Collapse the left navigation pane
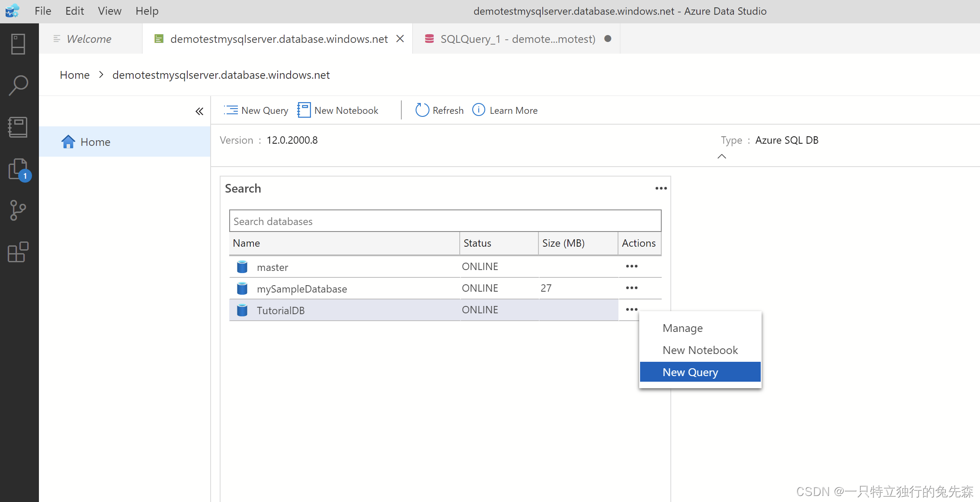This screenshot has height=502, width=980. click(199, 112)
